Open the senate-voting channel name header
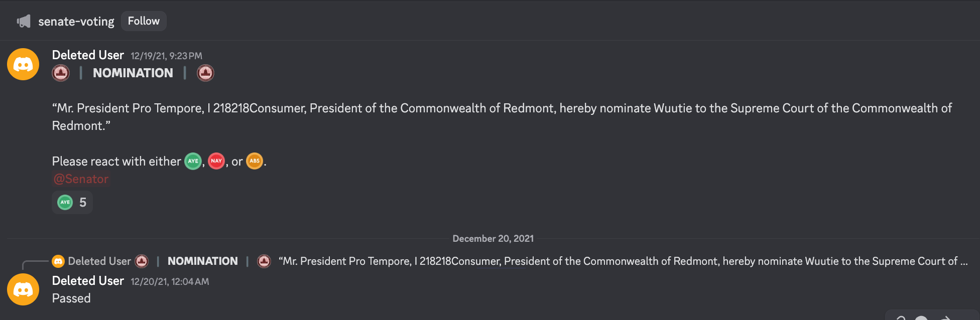This screenshot has height=320, width=980. pyautogui.click(x=76, y=22)
